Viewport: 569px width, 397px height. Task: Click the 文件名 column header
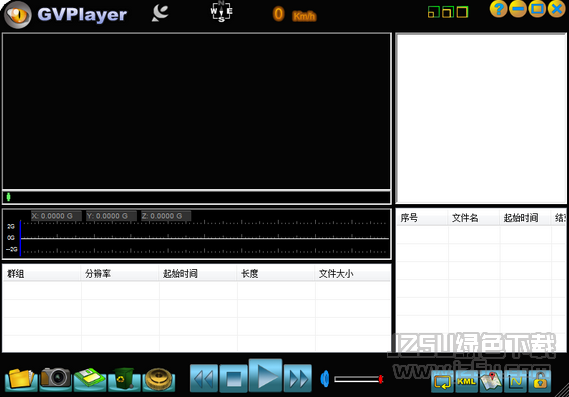(465, 218)
